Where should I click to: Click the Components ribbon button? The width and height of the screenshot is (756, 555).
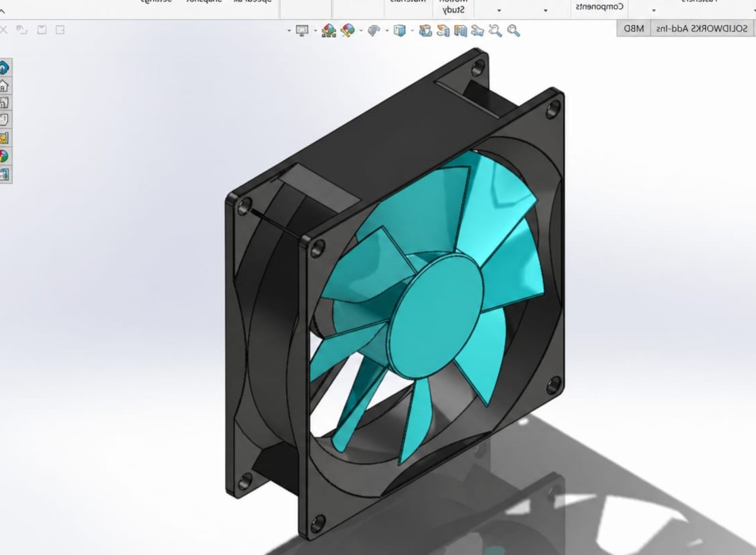[x=600, y=6]
